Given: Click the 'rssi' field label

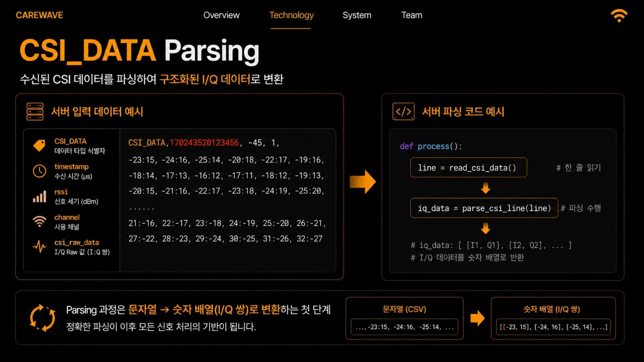Looking at the screenshot, I should [61, 192].
